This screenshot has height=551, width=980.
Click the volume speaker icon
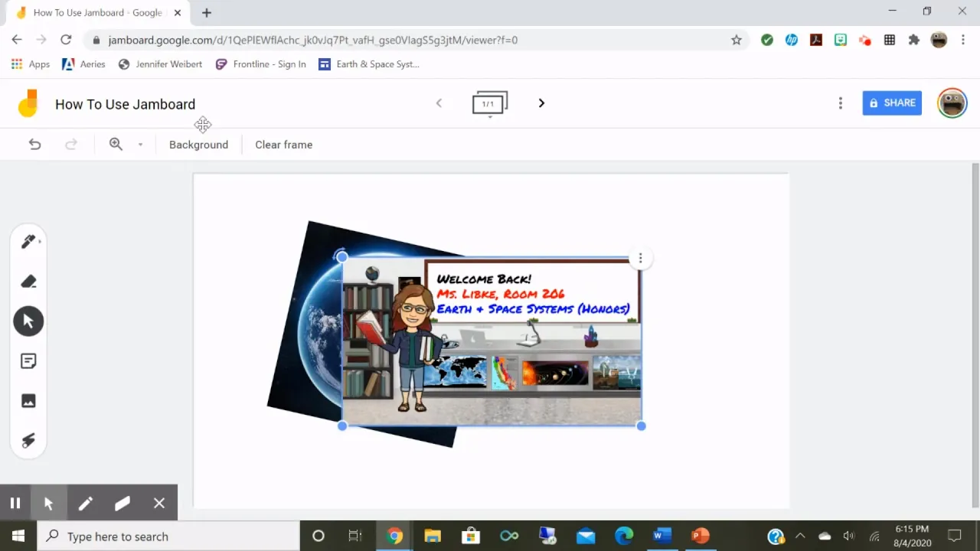coord(848,536)
